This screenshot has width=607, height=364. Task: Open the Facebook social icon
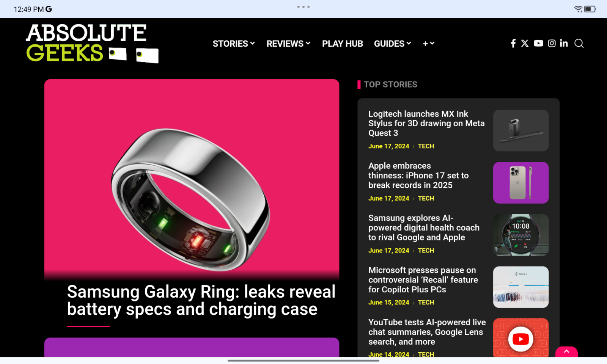pos(513,43)
